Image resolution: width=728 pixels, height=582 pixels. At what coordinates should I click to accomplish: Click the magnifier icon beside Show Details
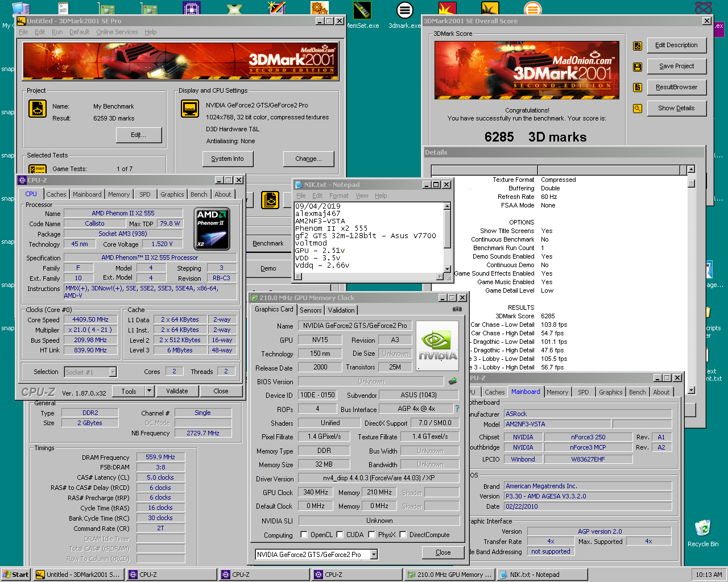638,109
